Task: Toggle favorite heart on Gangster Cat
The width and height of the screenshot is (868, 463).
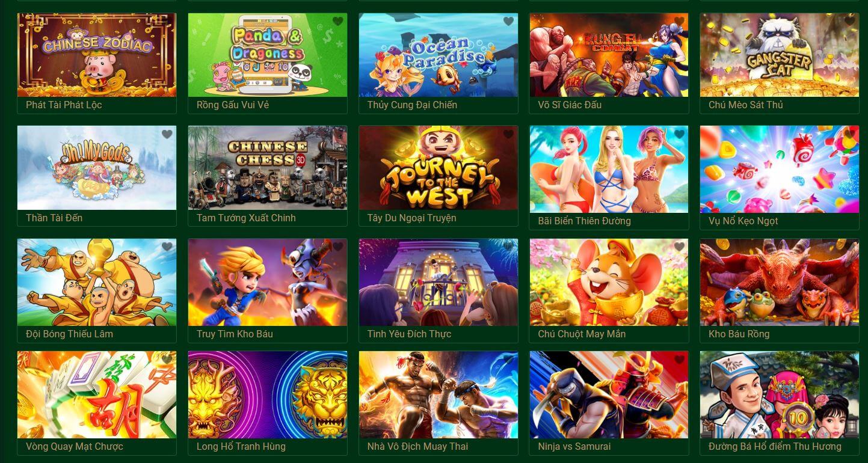Action: (x=850, y=22)
